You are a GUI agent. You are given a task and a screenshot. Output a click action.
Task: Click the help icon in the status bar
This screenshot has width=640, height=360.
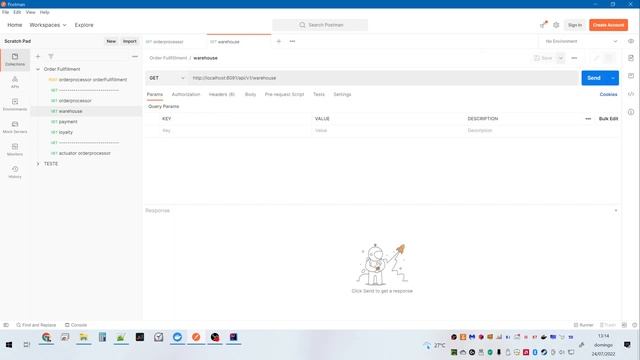(634, 325)
